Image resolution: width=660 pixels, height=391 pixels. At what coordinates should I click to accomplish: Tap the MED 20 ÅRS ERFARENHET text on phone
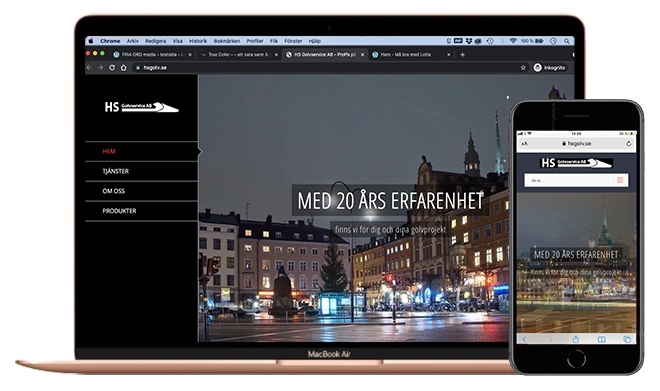[x=576, y=255]
